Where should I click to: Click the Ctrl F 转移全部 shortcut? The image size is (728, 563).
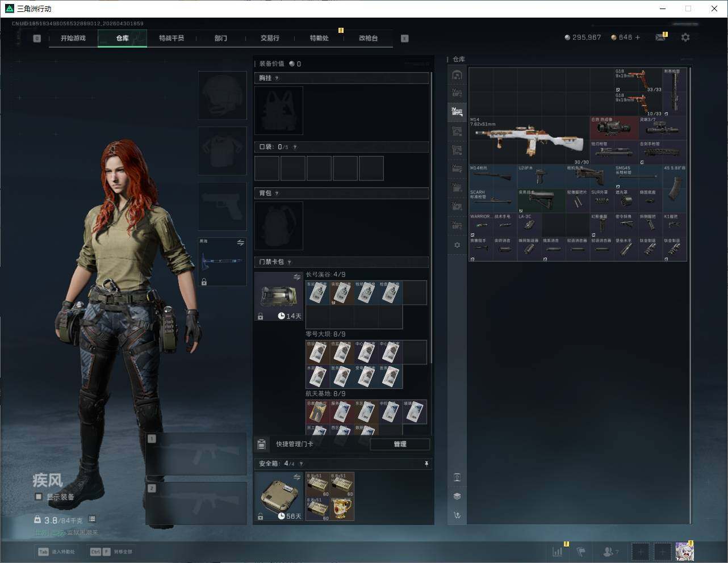point(111,552)
